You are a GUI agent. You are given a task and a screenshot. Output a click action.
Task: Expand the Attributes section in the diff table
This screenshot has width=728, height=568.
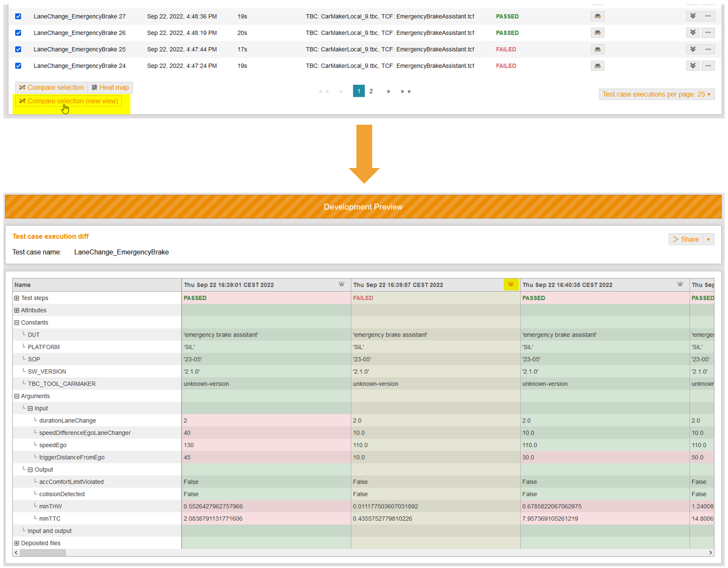click(x=16, y=310)
